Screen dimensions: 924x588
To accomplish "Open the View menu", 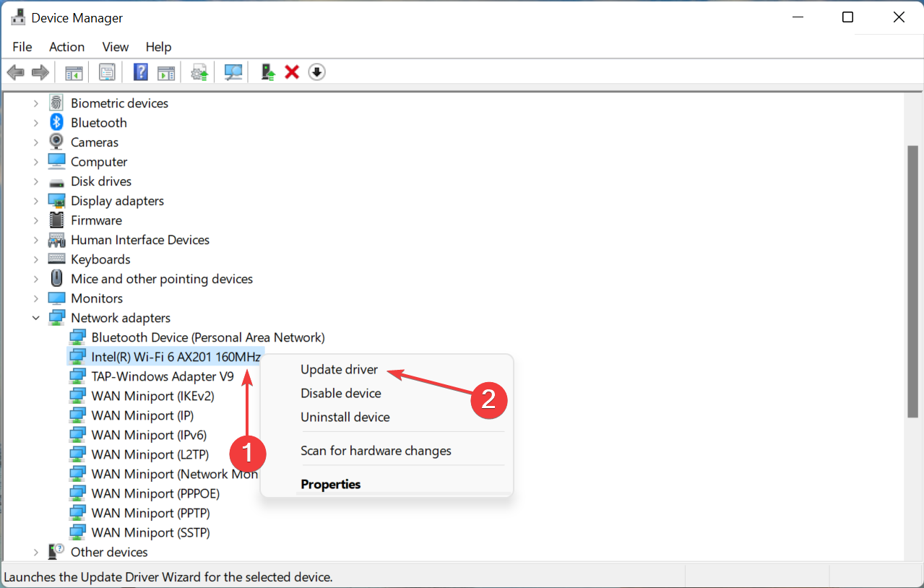I will [116, 47].
